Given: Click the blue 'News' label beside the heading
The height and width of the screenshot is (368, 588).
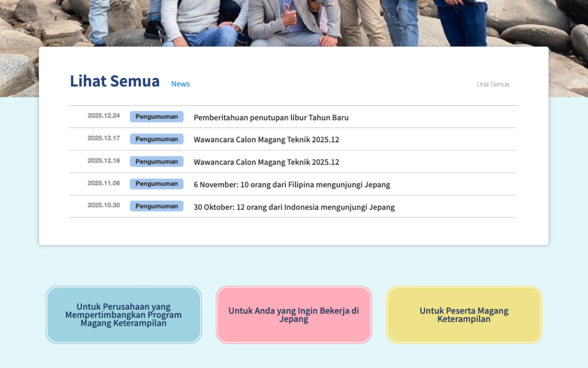Looking at the screenshot, I should (x=180, y=84).
